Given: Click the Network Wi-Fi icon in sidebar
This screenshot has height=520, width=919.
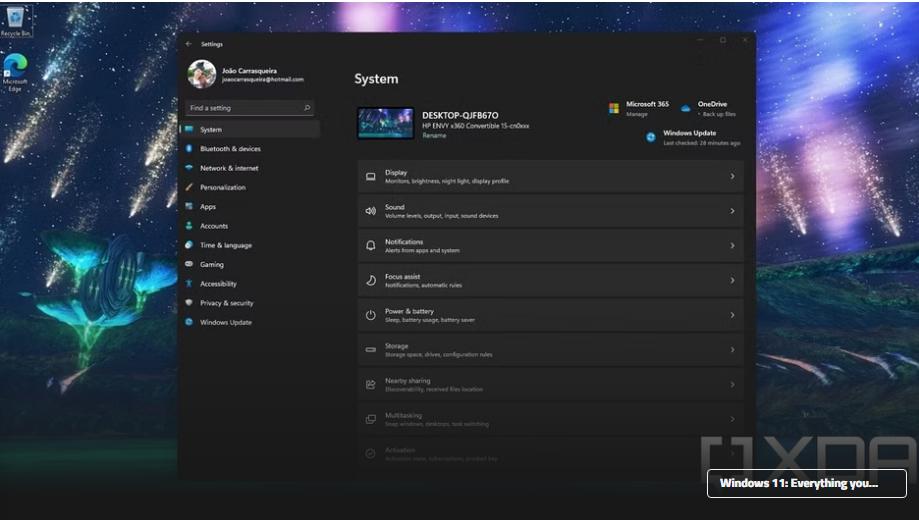Looking at the screenshot, I should 189,168.
